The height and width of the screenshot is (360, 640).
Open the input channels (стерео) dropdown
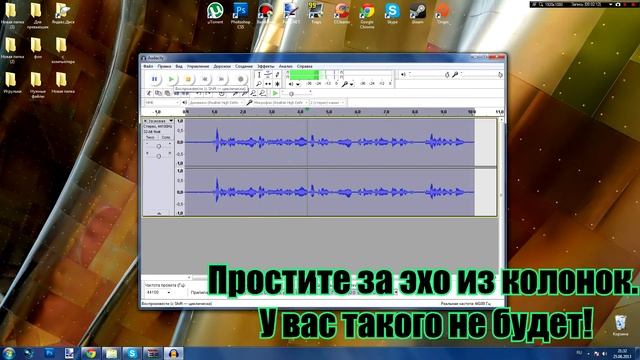pos(328,102)
